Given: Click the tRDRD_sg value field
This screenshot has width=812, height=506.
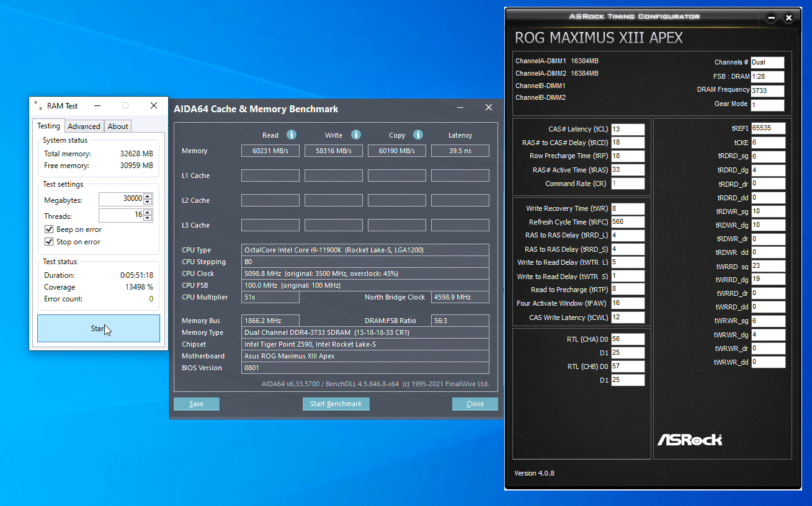Looking at the screenshot, I should pyautogui.click(x=768, y=156).
